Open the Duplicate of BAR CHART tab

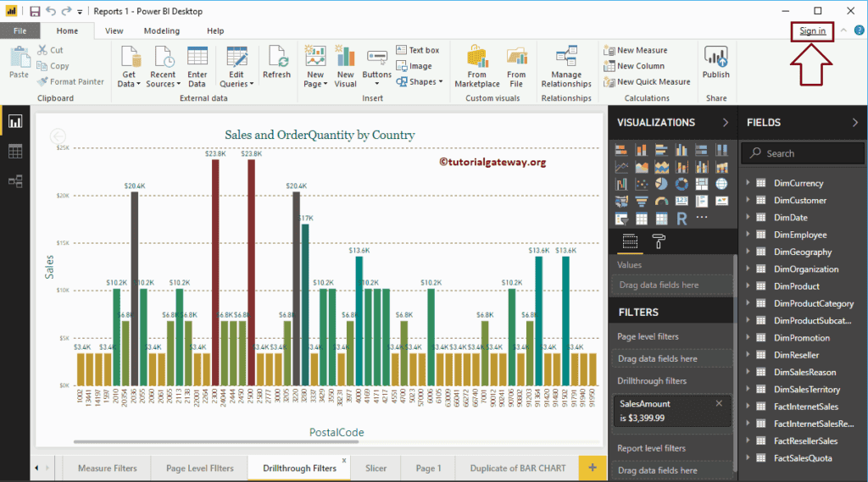click(x=518, y=468)
